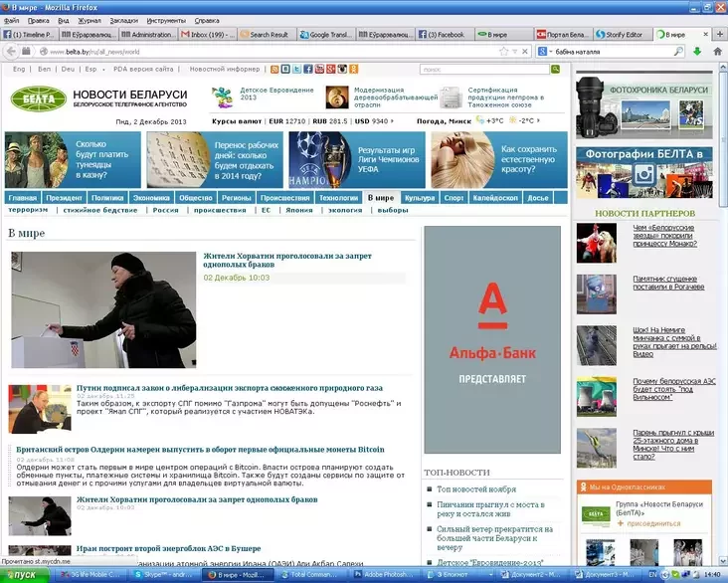Open the Файл menu
728x583 pixels.
pyautogui.click(x=12, y=21)
